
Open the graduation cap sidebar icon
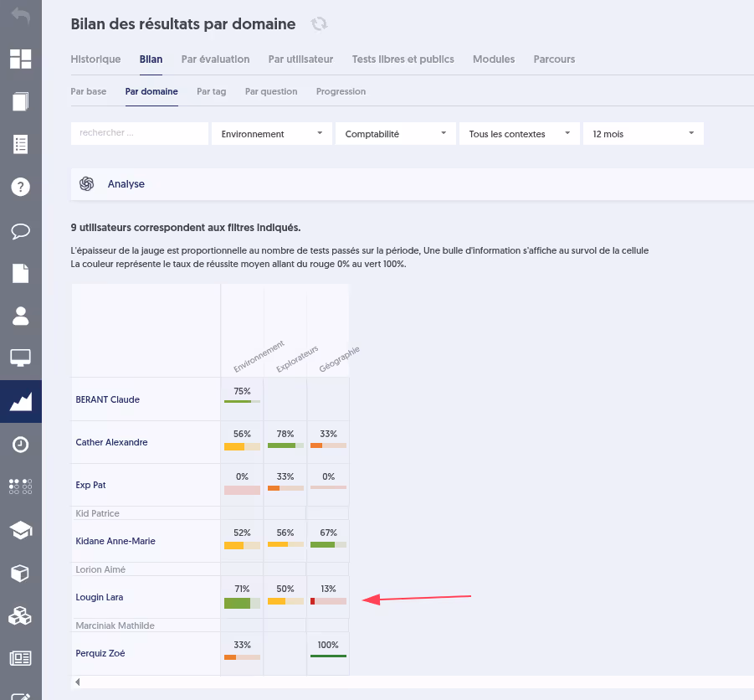coord(21,530)
